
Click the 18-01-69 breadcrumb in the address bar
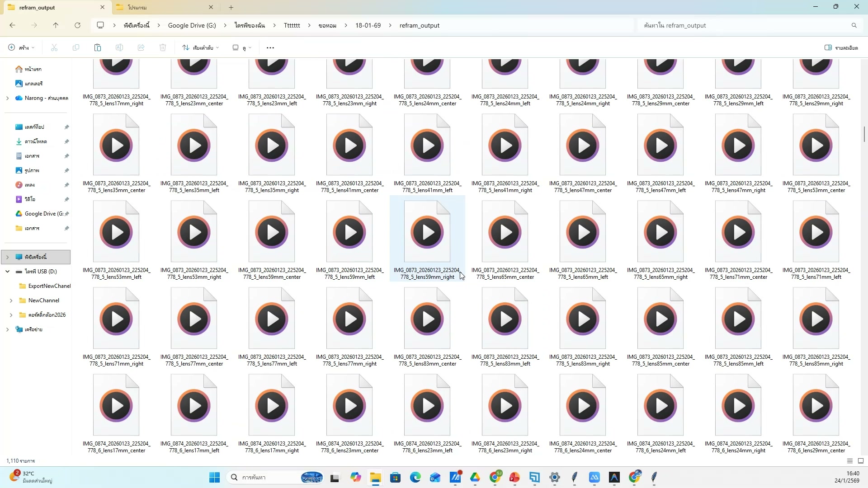pos(368,25)
